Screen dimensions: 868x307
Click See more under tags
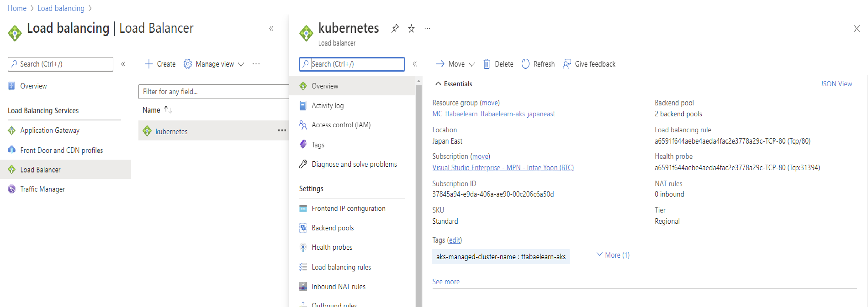coord(446,282)
